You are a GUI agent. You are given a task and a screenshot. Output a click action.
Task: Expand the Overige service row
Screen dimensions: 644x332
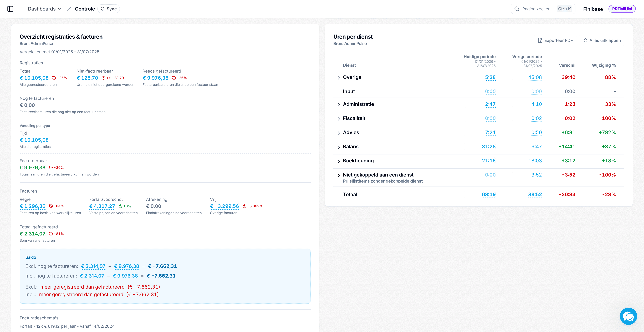point(339,78)
